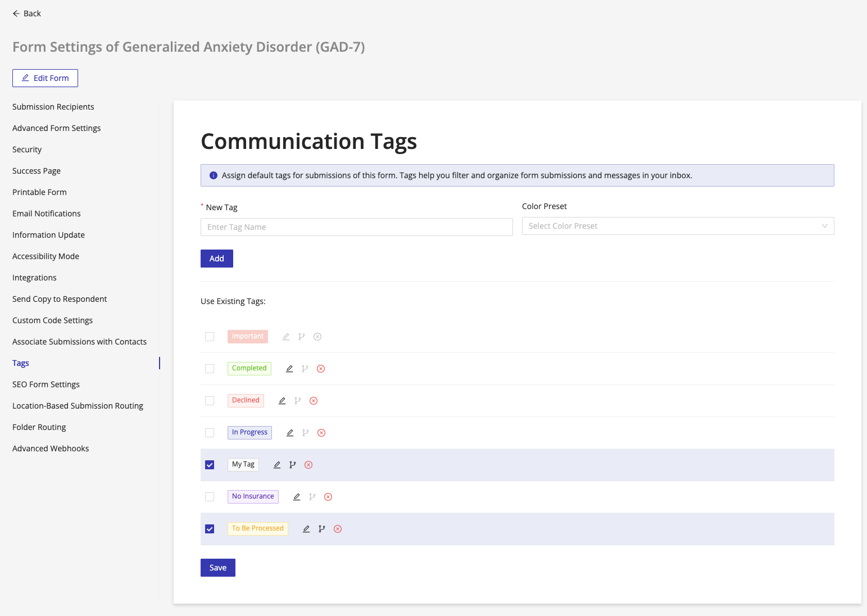Delete the My Tag tag
The width and height of the screenshot is (867, 616).
point(308,465)
